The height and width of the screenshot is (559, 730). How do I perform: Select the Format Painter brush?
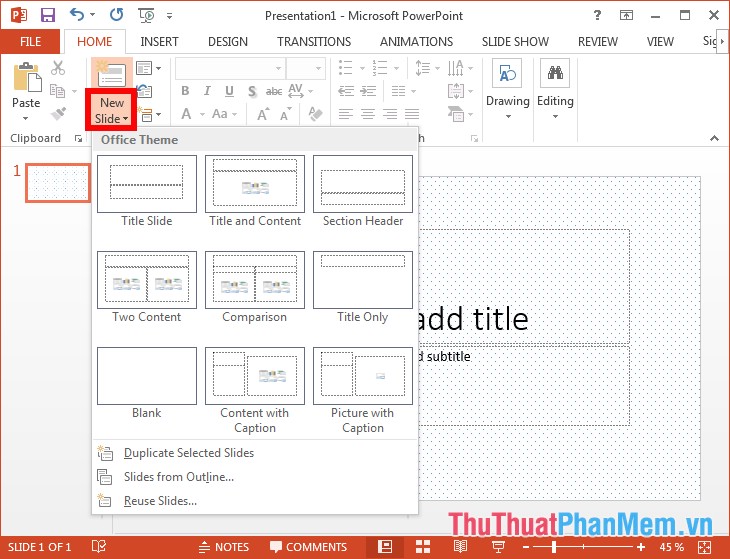(58, 113)
